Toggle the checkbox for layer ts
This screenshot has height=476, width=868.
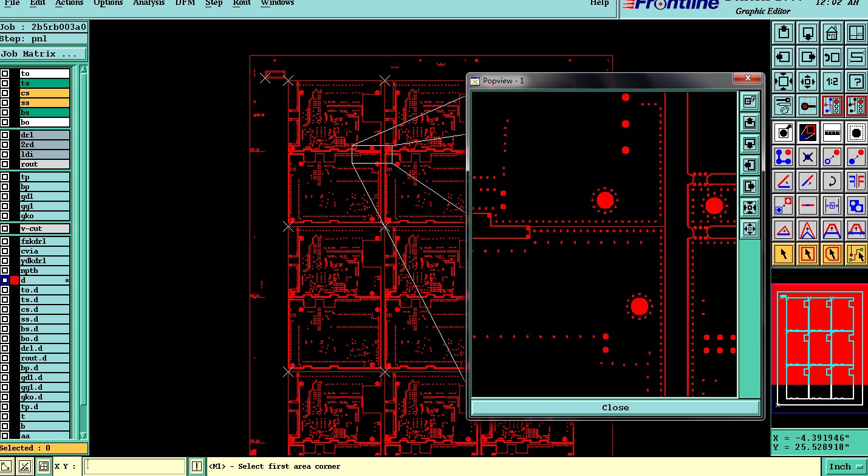5,83
